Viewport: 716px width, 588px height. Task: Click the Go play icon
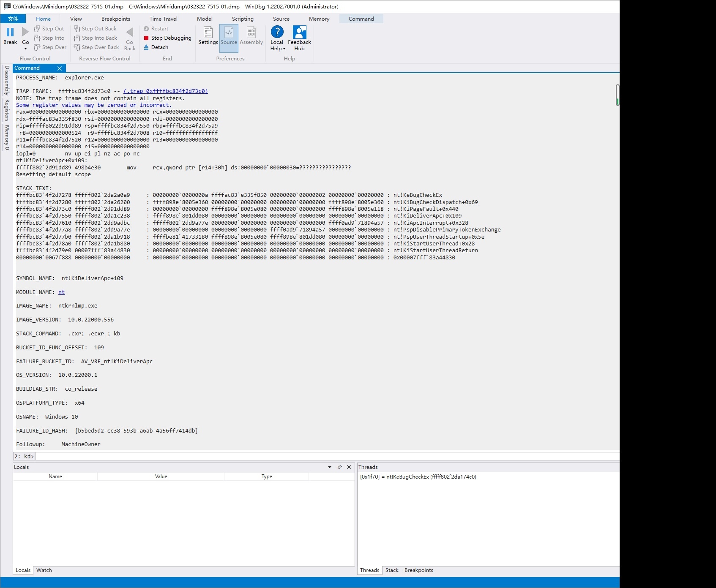(x=25, y=32)
